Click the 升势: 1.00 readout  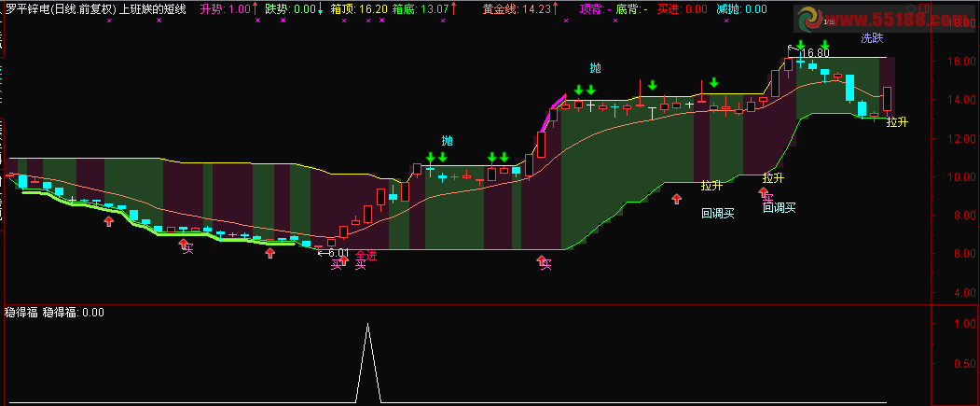(x=225, y=9)
